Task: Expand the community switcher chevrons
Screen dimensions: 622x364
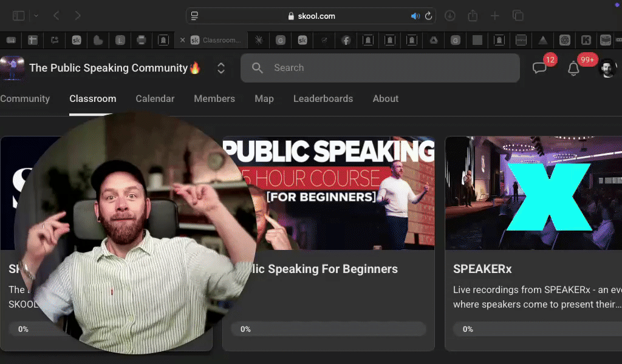Action: point(221,68)
